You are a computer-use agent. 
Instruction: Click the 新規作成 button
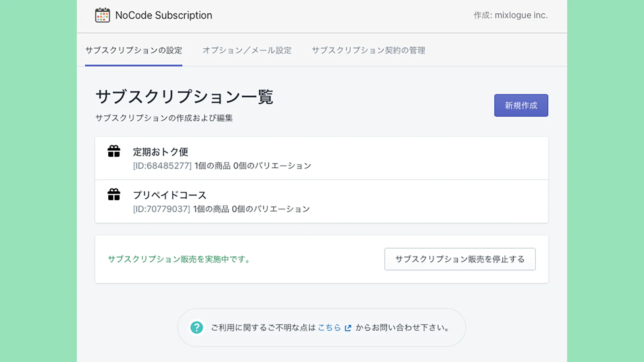[521, 105]
